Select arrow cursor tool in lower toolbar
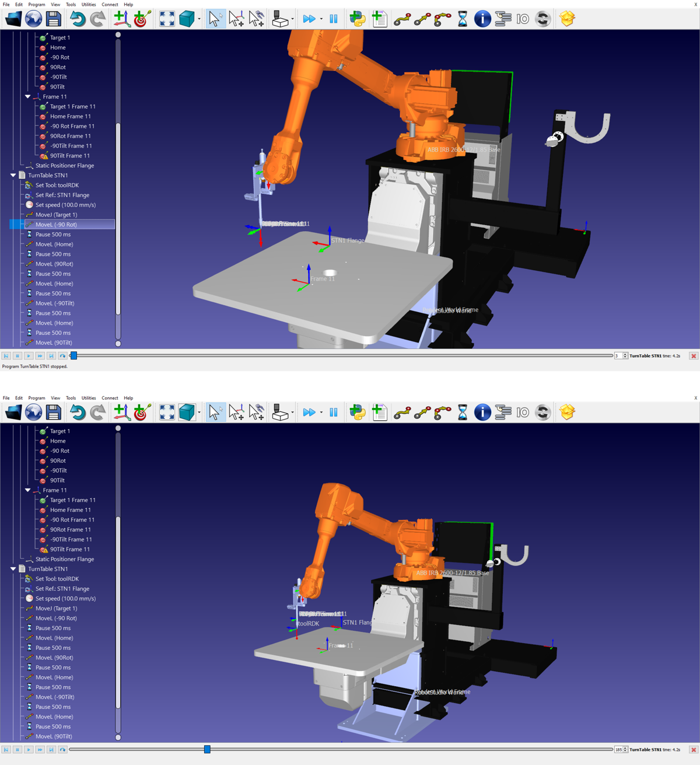Screen dimensions: 700x765 pos(215,413)
